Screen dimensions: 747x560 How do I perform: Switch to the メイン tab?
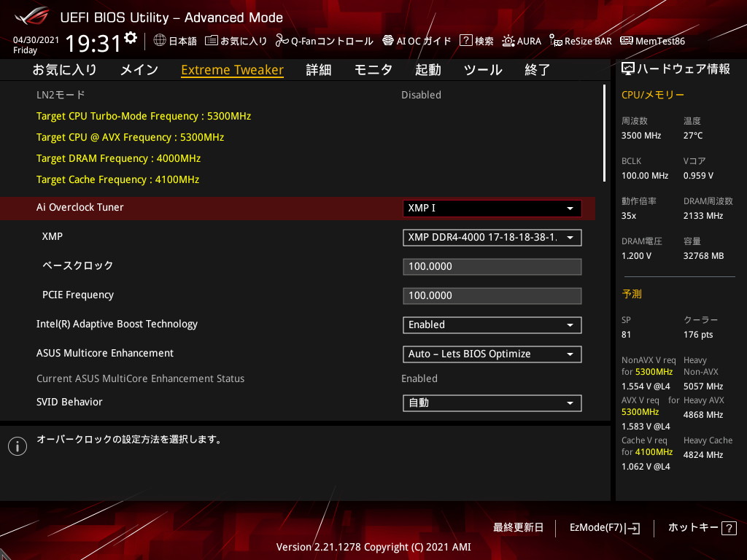[x=139, y=70]
